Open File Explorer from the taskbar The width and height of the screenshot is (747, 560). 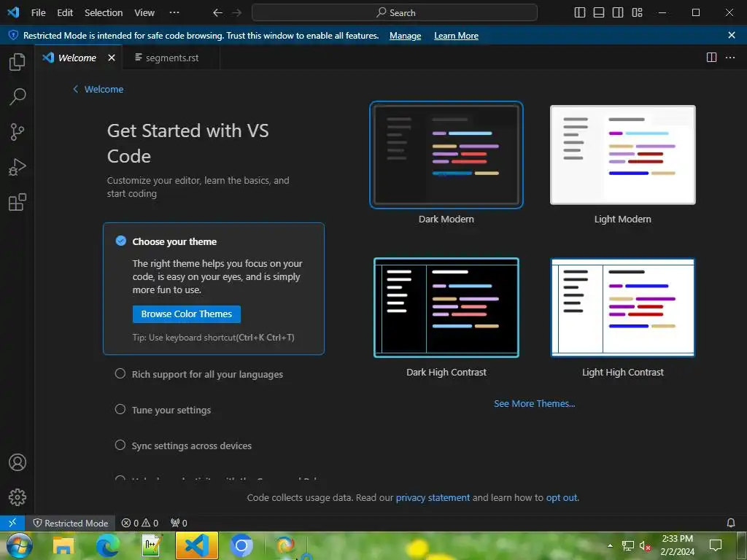63,545
